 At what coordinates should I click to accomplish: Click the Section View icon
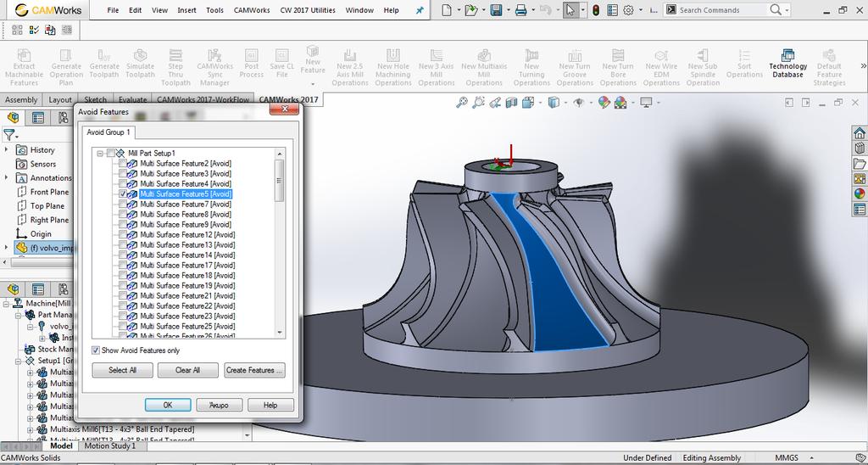[x=511, y=103]
